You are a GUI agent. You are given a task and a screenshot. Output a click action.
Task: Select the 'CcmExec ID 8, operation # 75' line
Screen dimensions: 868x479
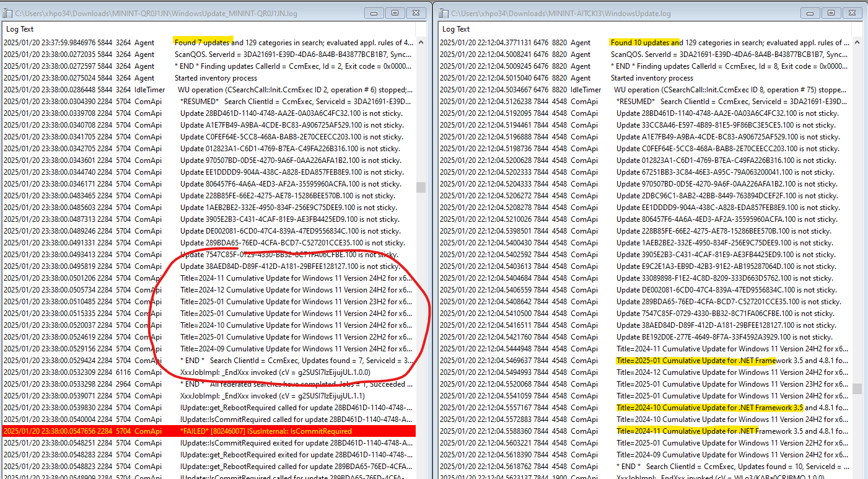(x=645, y=90)
